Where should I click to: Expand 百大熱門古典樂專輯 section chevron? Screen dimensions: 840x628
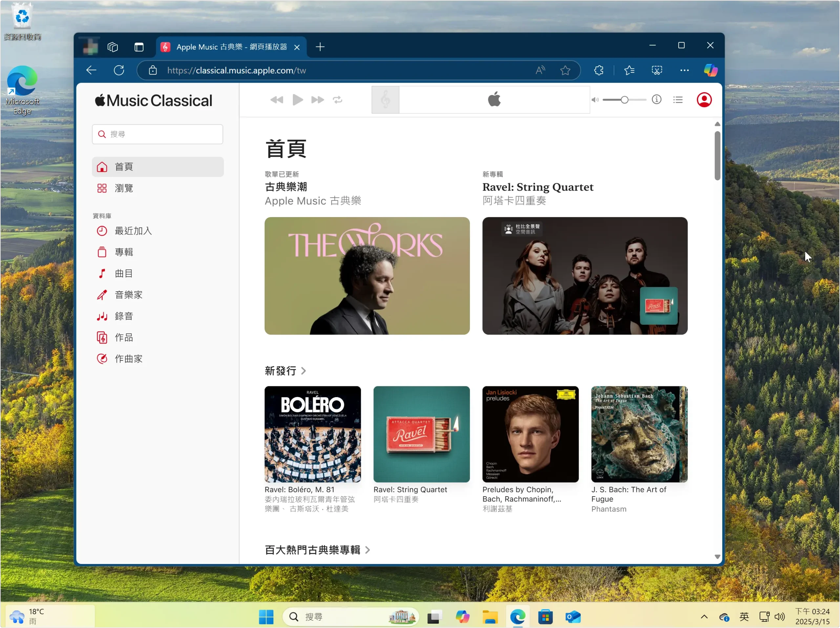coord(367,550)
